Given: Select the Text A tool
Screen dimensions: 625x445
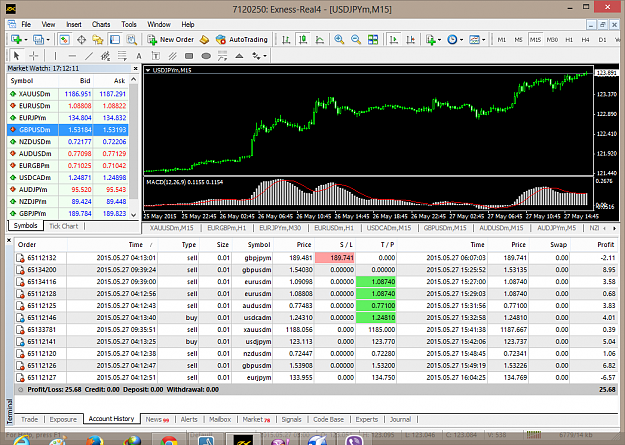Looking at the screenshot, I should (x=139, y=56).
